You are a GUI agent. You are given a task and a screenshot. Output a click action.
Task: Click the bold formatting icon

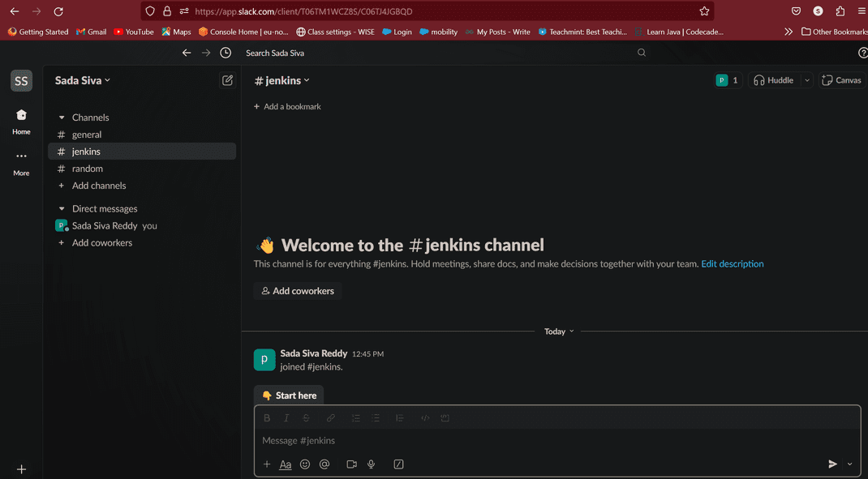pos(267,418)
